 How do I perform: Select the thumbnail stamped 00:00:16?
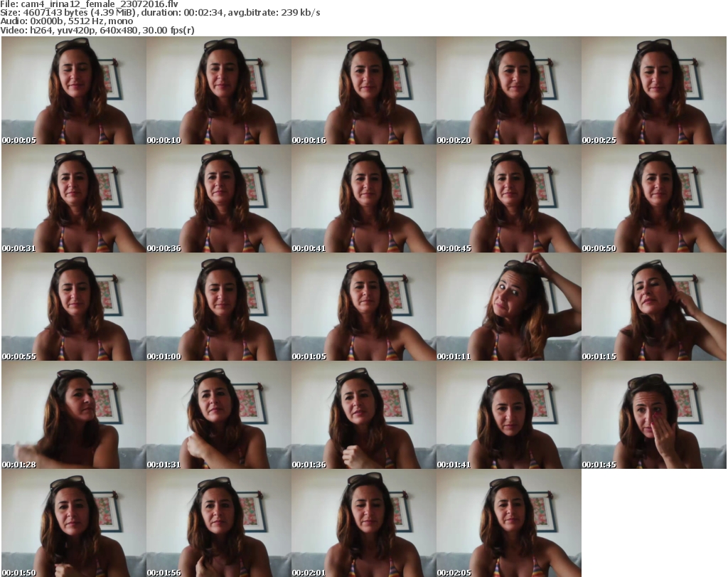[363, 90]
